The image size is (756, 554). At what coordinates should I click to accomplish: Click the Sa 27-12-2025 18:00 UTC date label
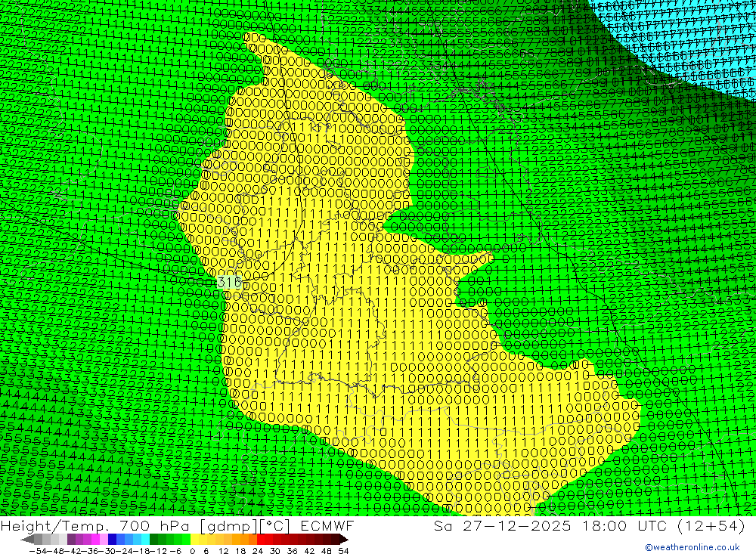click(550, 525)
